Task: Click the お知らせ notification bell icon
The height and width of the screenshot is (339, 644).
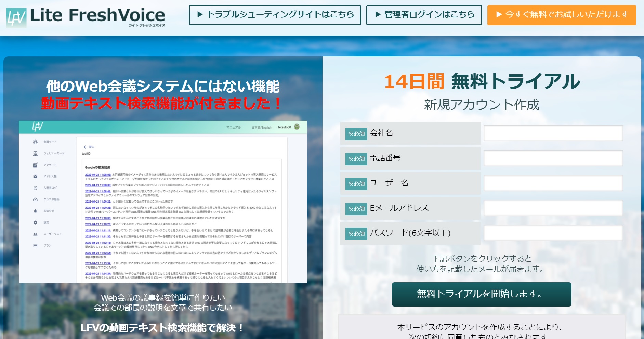Action: click(x=35, y=211)
